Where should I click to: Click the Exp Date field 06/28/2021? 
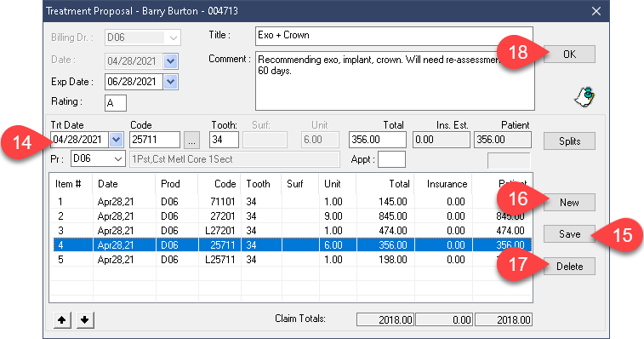134,82
